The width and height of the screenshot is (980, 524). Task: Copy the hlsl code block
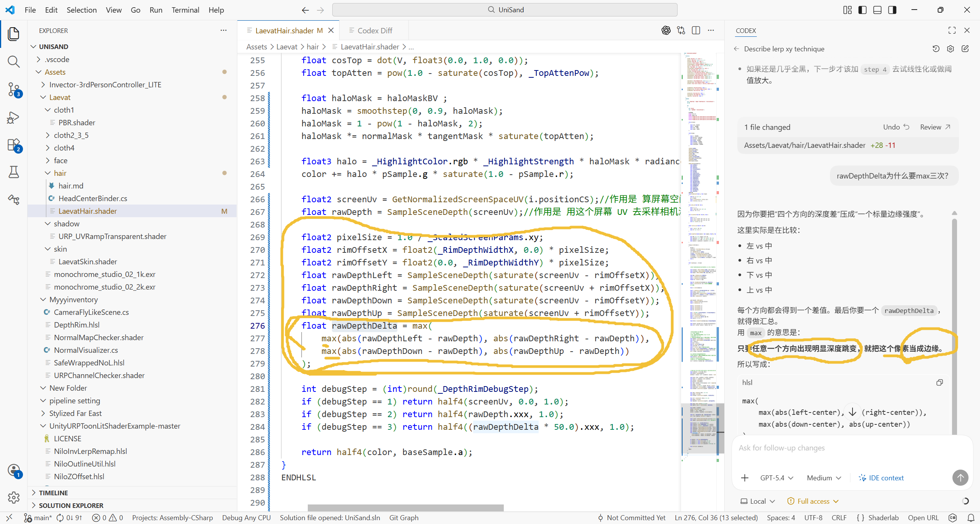[939, 382]
